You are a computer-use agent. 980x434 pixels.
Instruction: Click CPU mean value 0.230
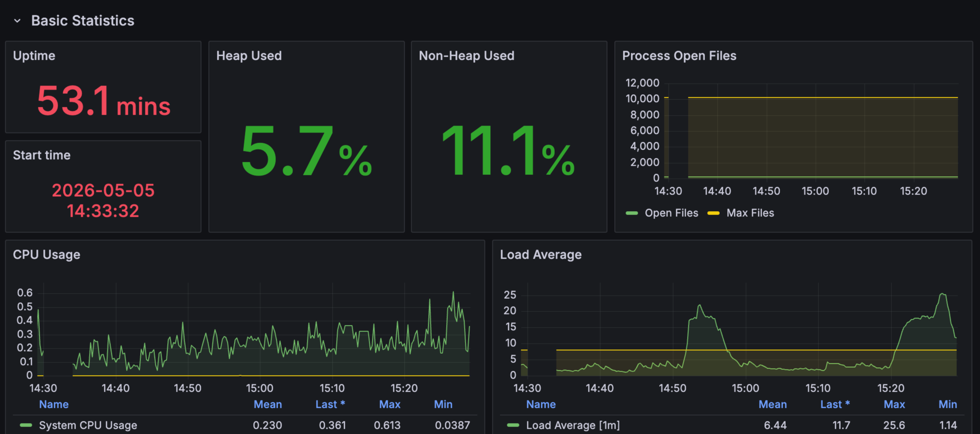tap(268, 425)
